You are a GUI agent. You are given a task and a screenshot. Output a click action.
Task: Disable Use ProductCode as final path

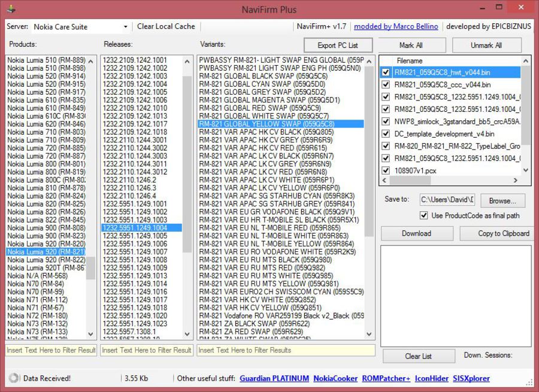424,215
